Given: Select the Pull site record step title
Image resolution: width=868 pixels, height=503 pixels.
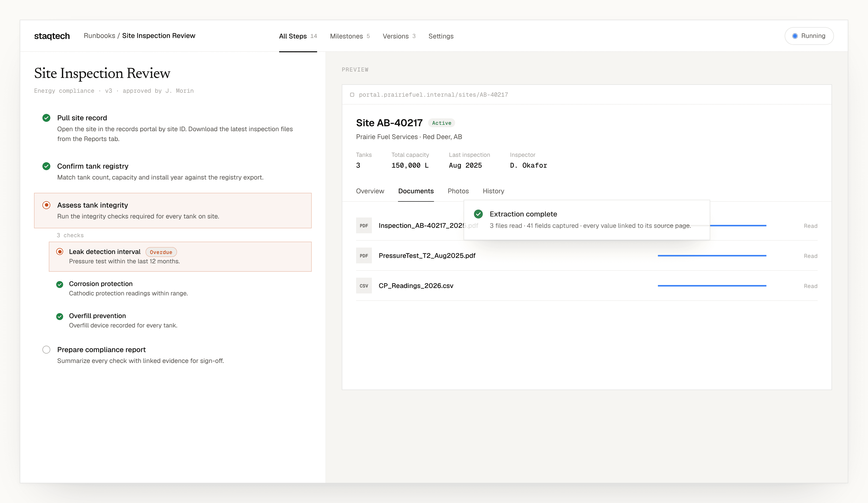Looking at the screenshot, I should click(x=82, y=118).
